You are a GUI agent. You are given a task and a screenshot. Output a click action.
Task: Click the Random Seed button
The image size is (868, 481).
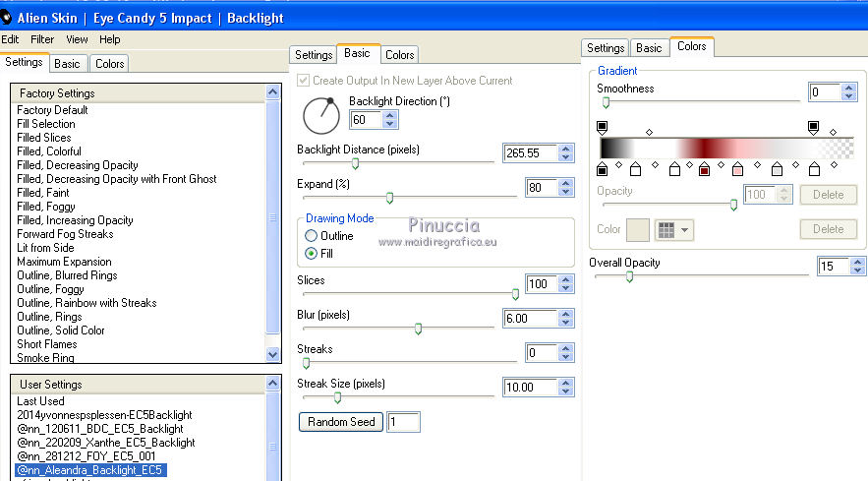tap(341, 422)
